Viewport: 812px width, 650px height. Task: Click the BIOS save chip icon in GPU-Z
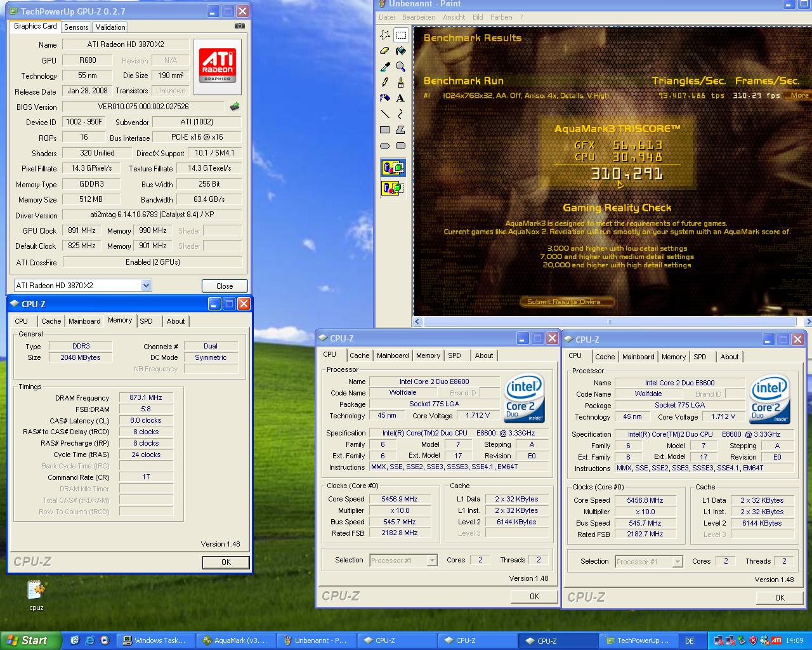point(235,107)
